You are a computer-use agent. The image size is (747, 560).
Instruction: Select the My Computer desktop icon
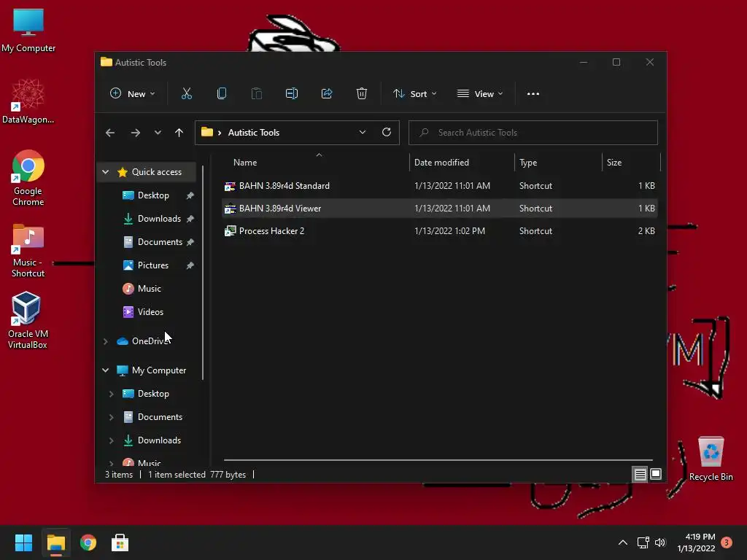[28, 30]
